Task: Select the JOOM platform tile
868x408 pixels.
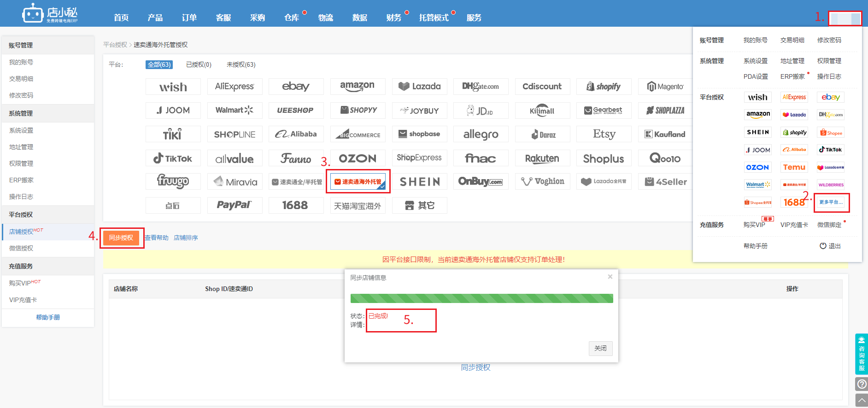Action: pos(173,111)
